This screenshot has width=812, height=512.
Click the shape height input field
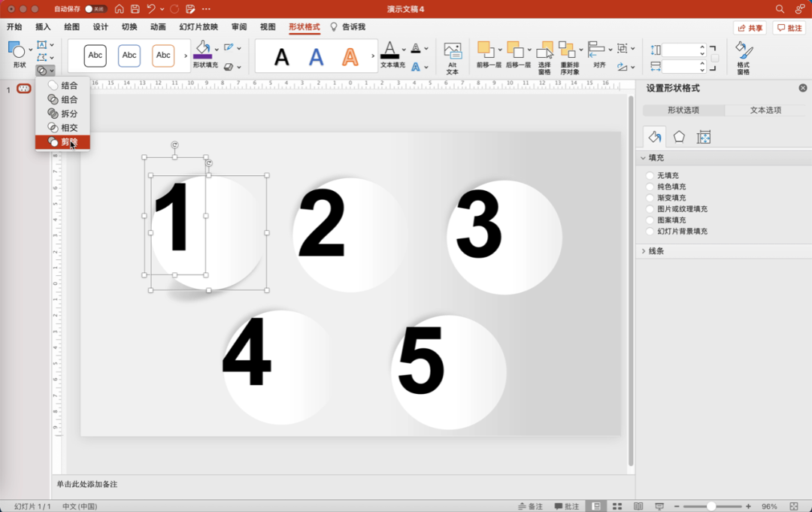coord(680,50)
